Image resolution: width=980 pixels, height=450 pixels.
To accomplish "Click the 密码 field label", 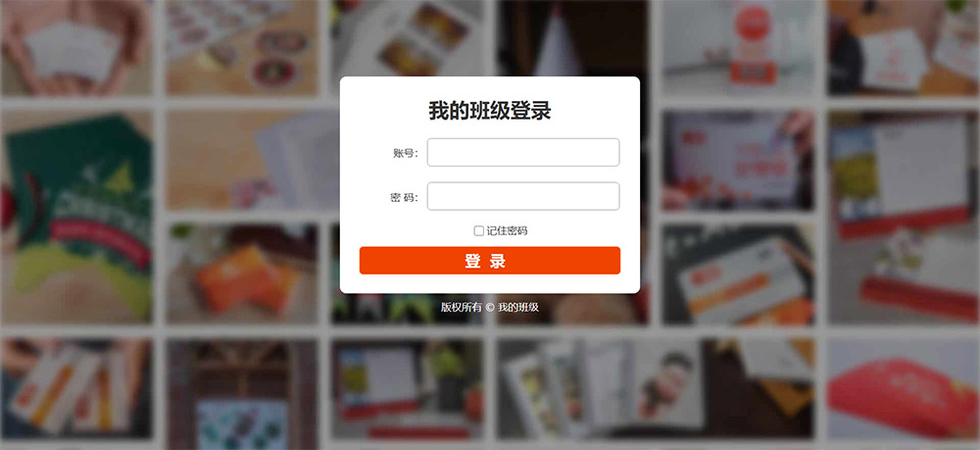I will [404, 197].
